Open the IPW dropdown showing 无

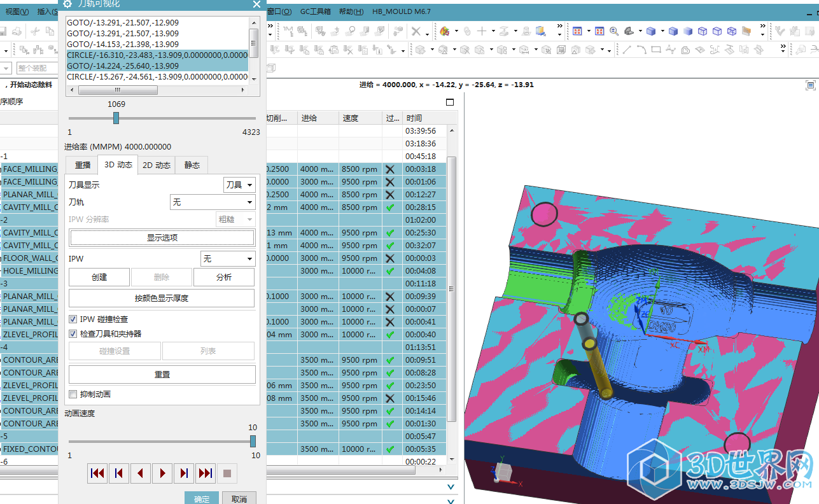228,258
